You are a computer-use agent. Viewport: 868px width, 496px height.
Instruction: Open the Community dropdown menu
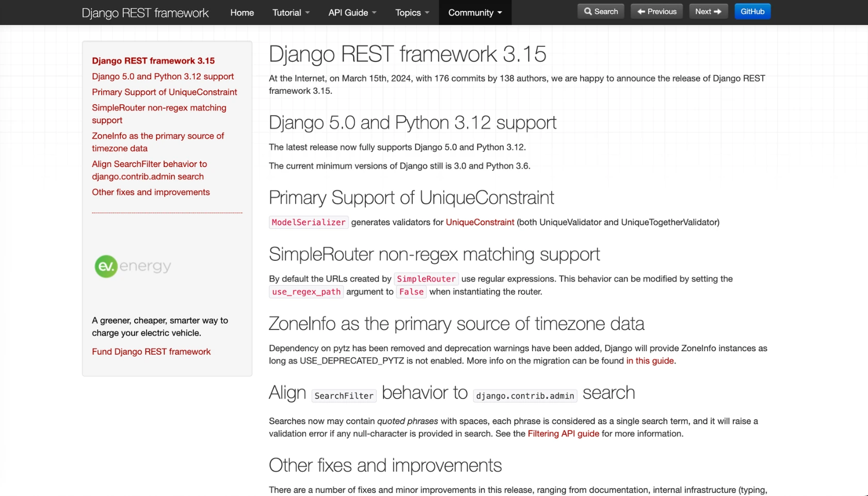tap(475, 12)
